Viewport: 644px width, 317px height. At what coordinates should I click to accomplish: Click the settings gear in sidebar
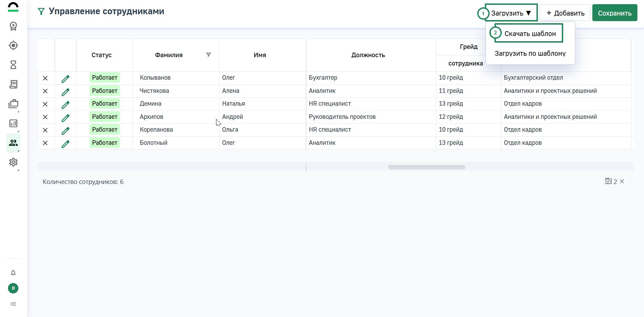[x=13, y=162]
